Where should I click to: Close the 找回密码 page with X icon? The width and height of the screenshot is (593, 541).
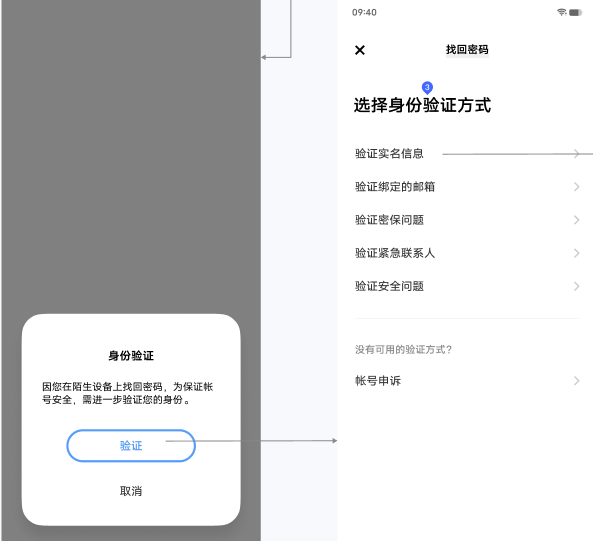pyautogui.click(x=360, y=50)
